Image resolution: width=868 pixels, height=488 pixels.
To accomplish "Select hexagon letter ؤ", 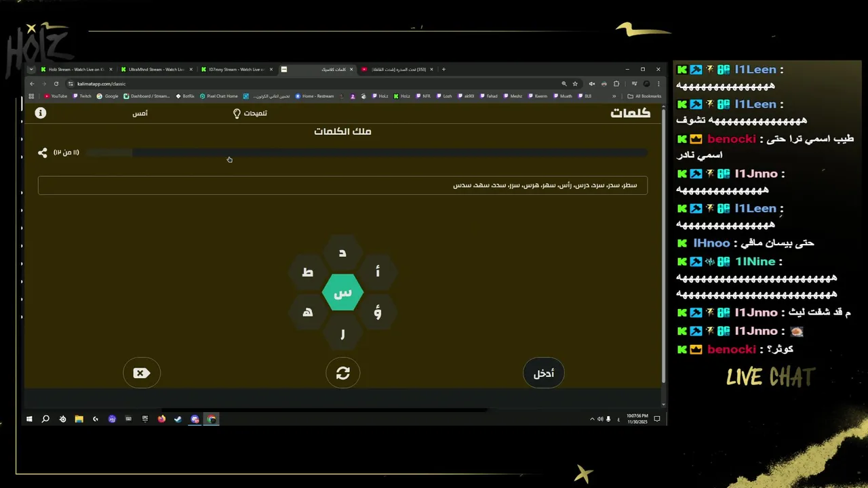I will [378, 312].
